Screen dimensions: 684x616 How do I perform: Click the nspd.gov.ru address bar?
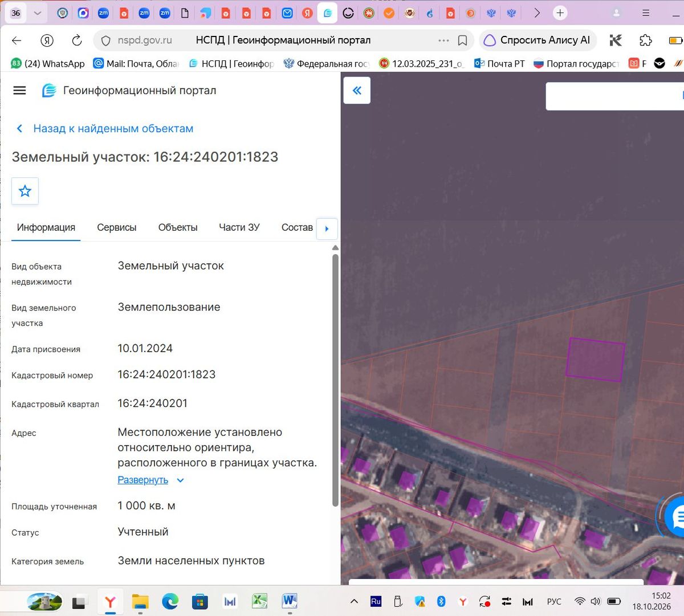click(283, 40)
